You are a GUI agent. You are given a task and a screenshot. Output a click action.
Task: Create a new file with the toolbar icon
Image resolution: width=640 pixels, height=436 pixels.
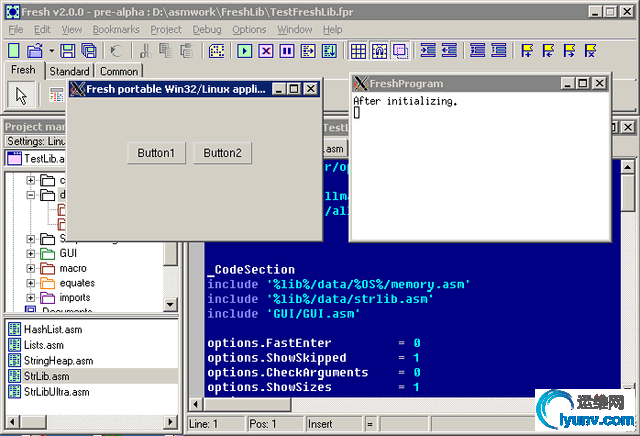coord(13,51)
